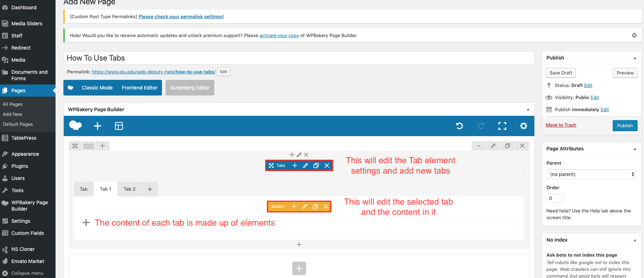The width and height of the screenshot is (644, 278).
Task: Switch to Tab 2
Action: point(130,189)
